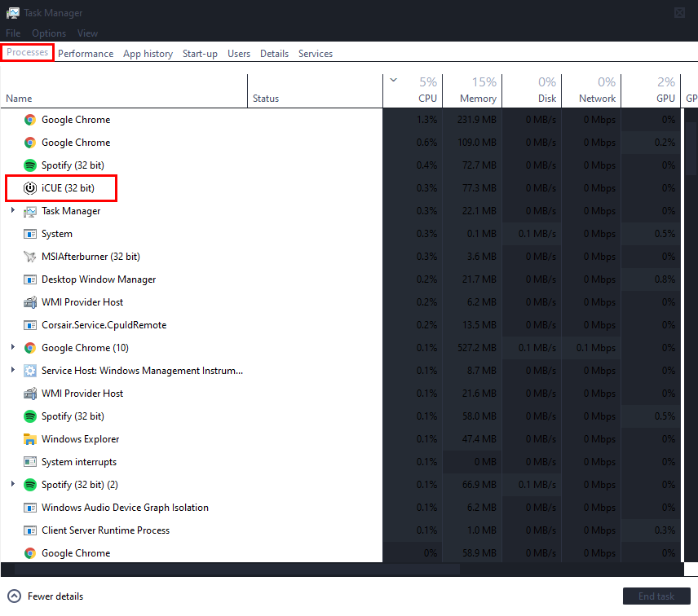Viewport: 698px width, 616px height.
Task: Click the Desktop Window Manager icon
Action: (x=30, y=279)
